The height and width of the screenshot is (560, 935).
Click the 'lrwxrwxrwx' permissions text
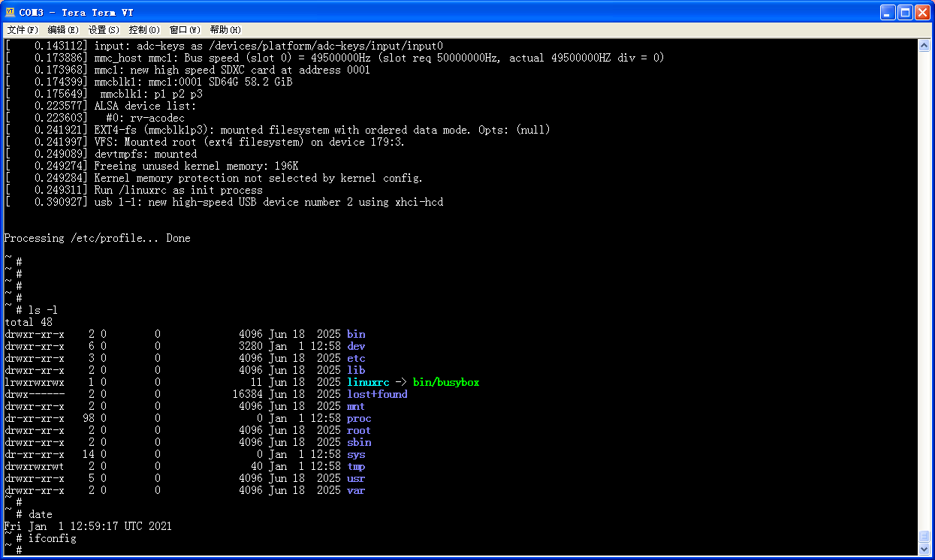[35, 382]
